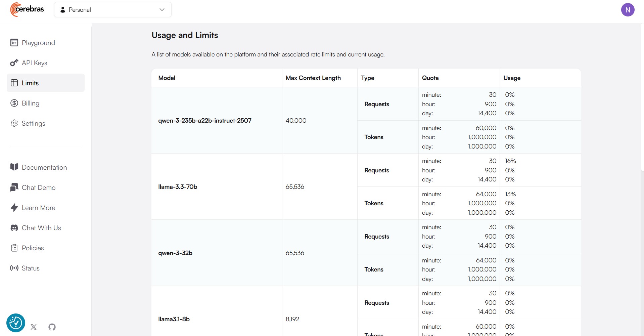Click the Chat Demo icon
Viewport: 644px width, 336px height.
click(14, 187)
